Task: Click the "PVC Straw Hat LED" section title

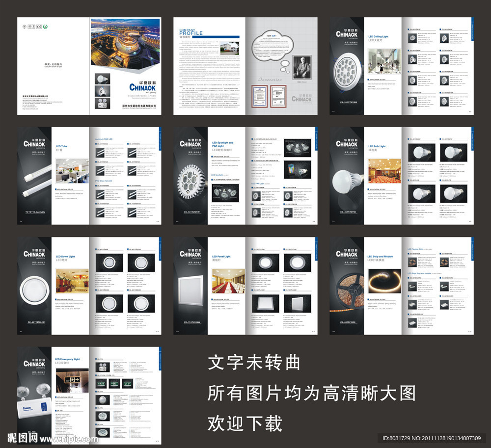Action: click(104, 181)
